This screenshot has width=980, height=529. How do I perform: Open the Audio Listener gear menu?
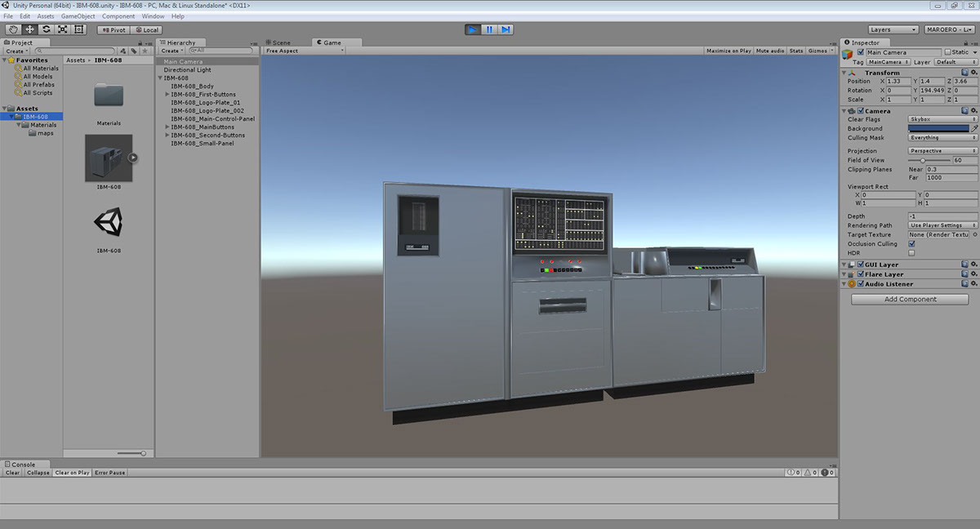point(973,284)
